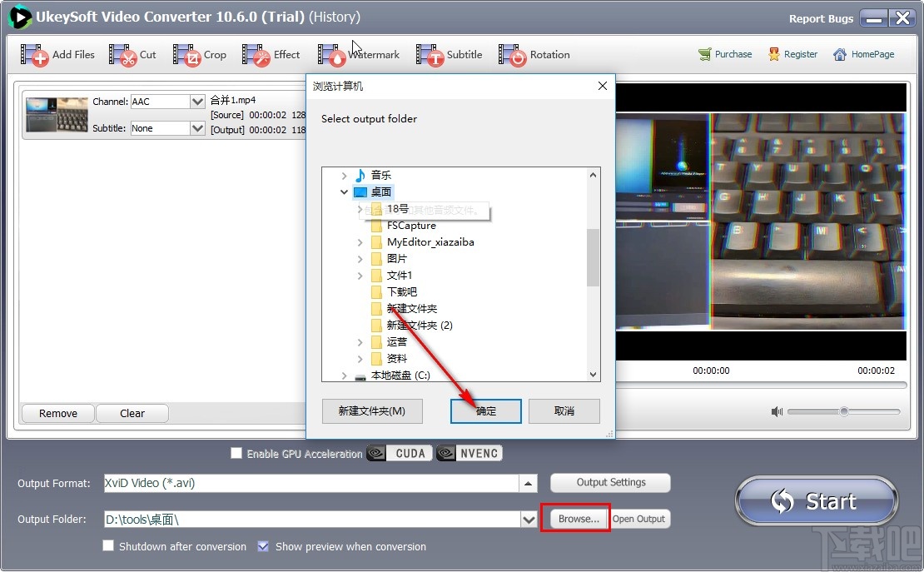Adjust the volume slider handle
Image resolution: width=924 pixels, height=572 pixels.
point(844,411)
